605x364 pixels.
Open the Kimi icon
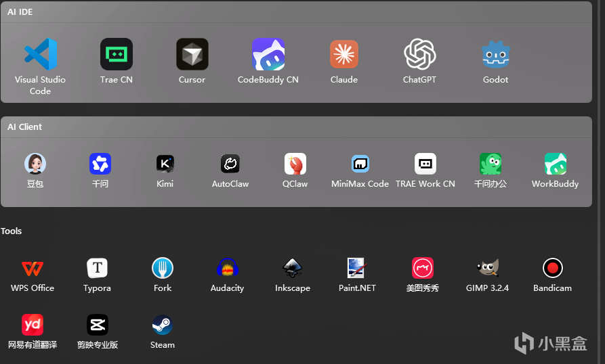coord(165,164)
